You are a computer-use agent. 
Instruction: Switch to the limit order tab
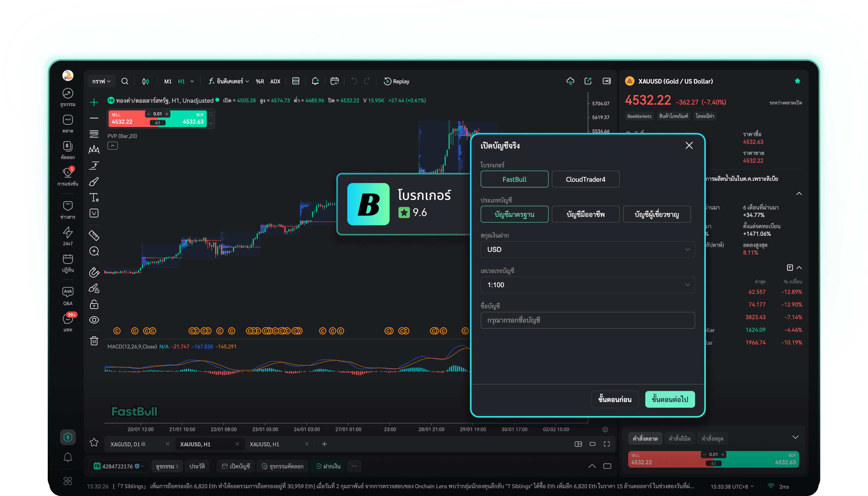click(679, 439)
